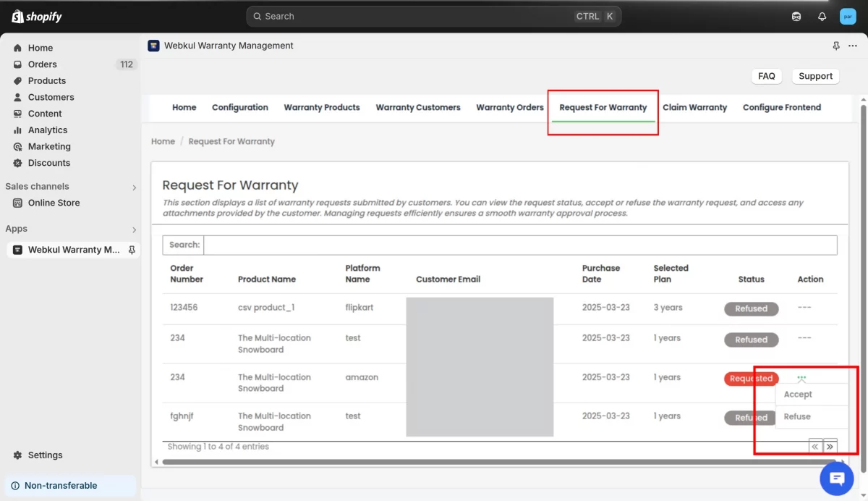Expand the Sales channels section

click(134, 188)
